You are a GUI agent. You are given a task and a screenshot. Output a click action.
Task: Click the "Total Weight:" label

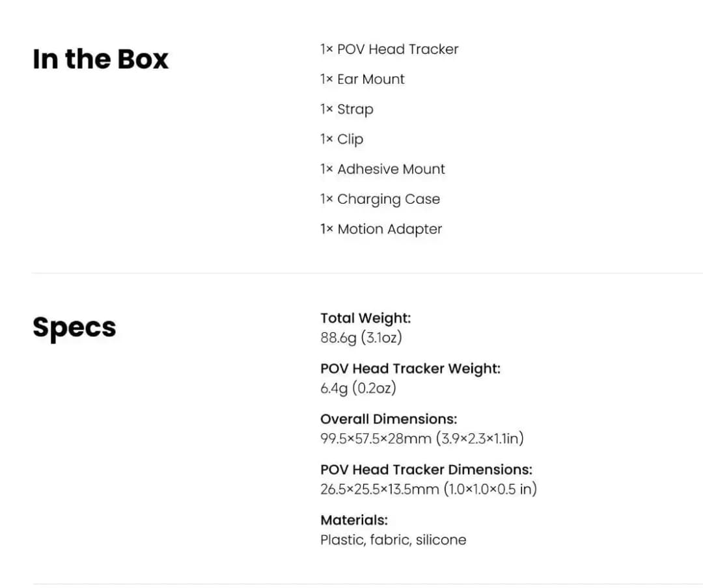click(365, 318)
